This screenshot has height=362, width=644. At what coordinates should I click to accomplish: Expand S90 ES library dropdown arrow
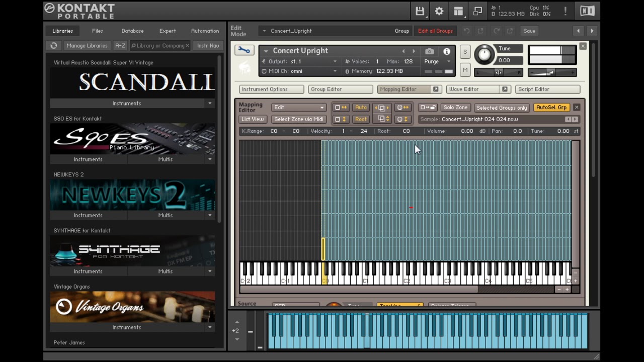pos(210,159)
